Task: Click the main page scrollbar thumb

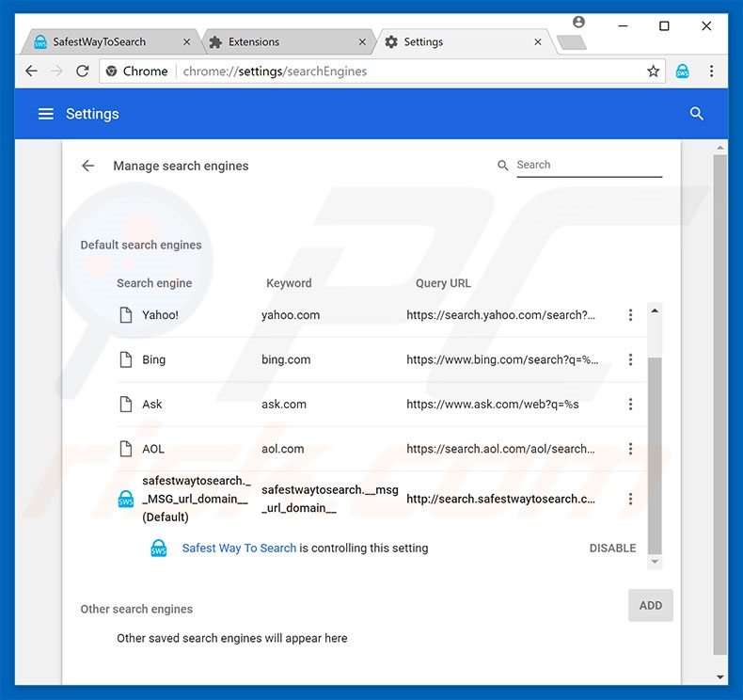Action: coord(720,406)
